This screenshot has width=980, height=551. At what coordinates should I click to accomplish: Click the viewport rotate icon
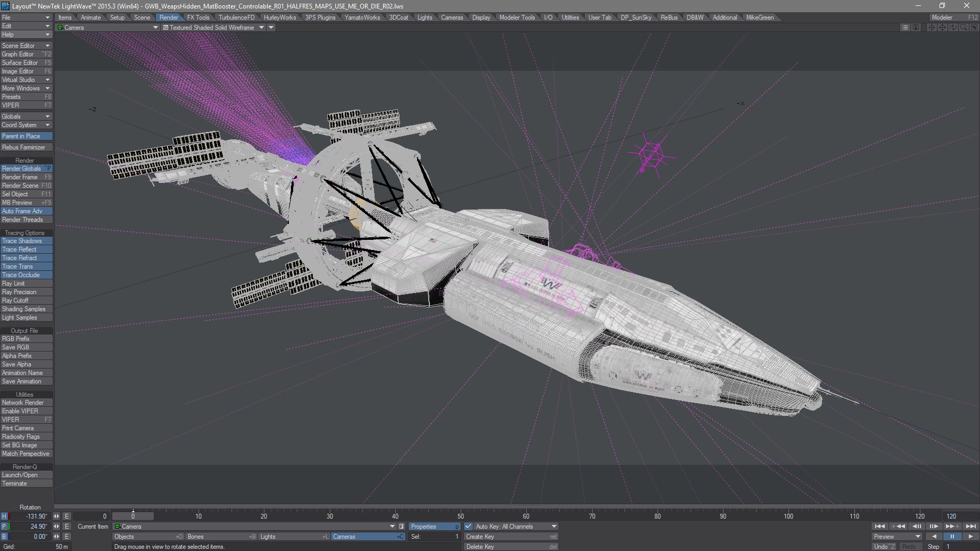[x=953, y=28]
